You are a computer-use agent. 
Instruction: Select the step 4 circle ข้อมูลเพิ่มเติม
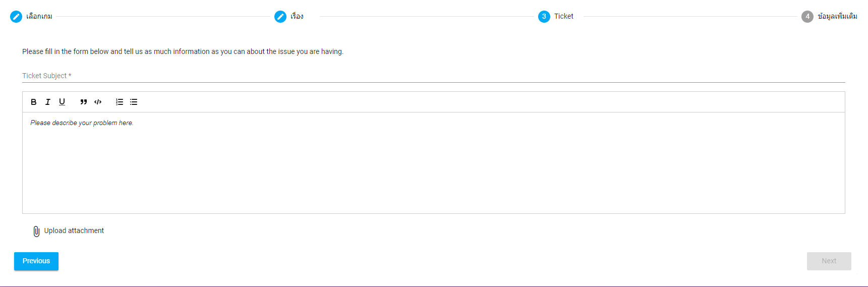pyautogui.click(x=807, y=17)
